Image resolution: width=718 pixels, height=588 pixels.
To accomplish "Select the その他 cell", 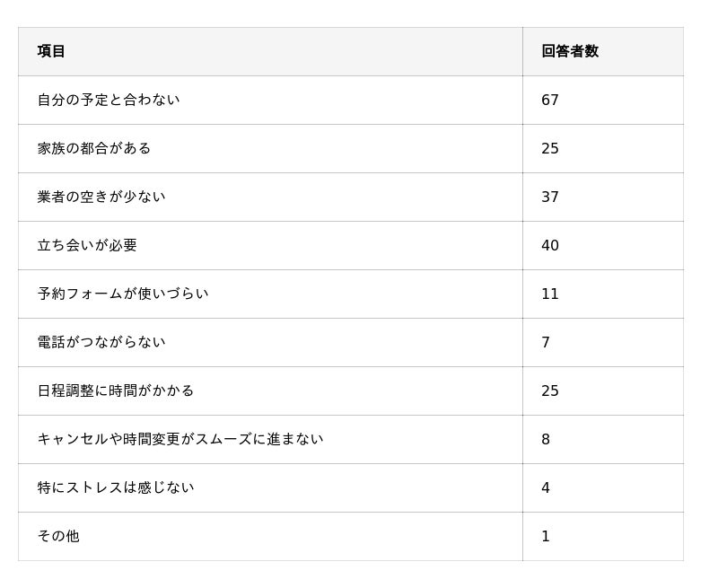I will 58,536.
